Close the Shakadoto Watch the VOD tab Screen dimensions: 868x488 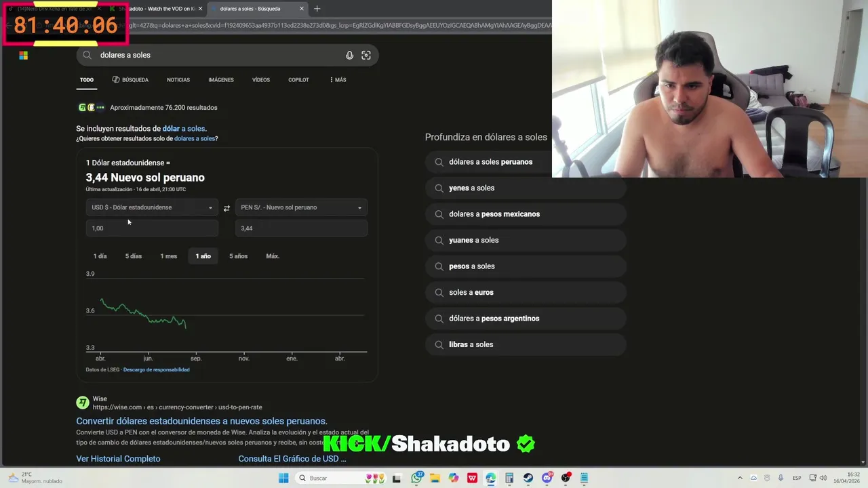point(200,9)
